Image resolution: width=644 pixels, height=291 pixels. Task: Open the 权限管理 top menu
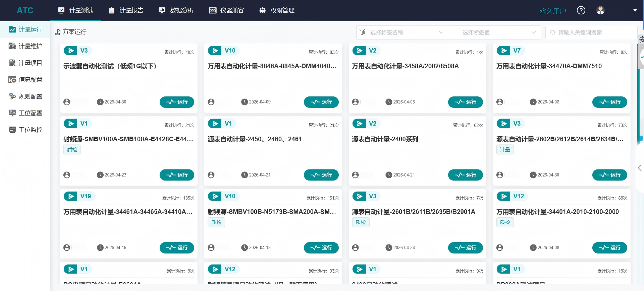pos(277,10)
